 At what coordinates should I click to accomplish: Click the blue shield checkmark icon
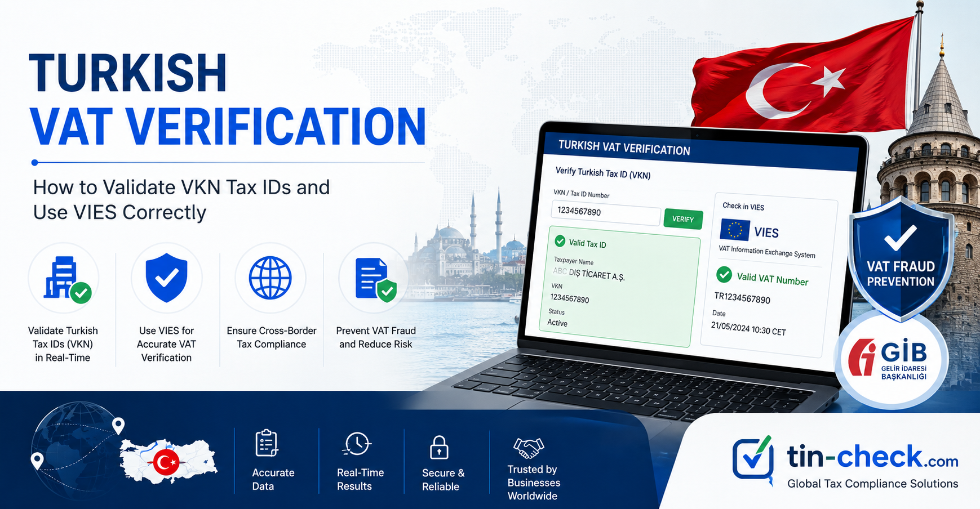coord(166,278)
